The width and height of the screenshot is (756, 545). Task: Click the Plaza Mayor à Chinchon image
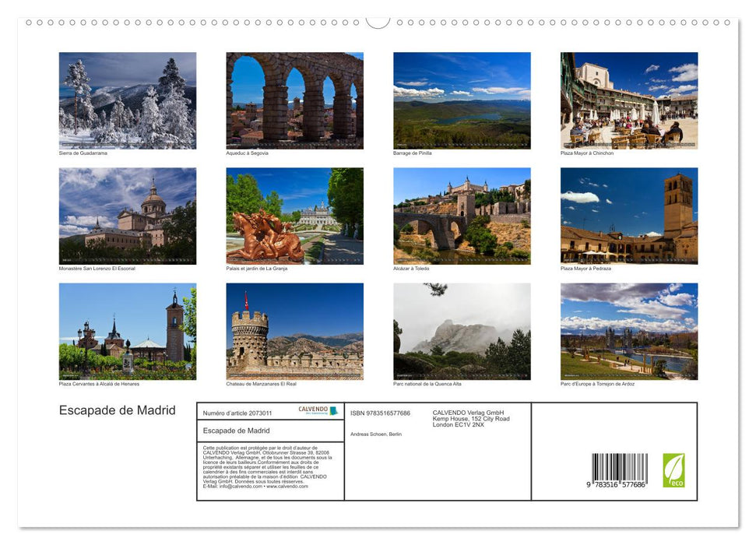628,100
